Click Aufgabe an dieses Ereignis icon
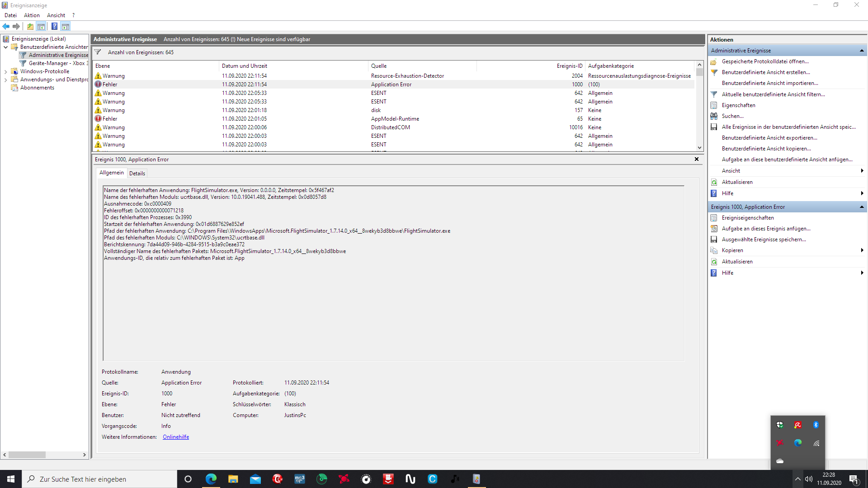 [x=714, y=229]
